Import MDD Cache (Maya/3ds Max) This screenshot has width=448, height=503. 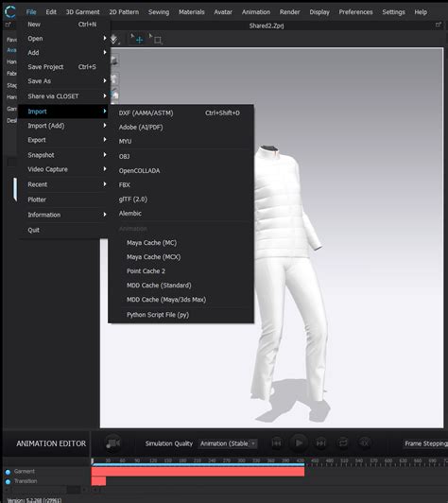181,300
